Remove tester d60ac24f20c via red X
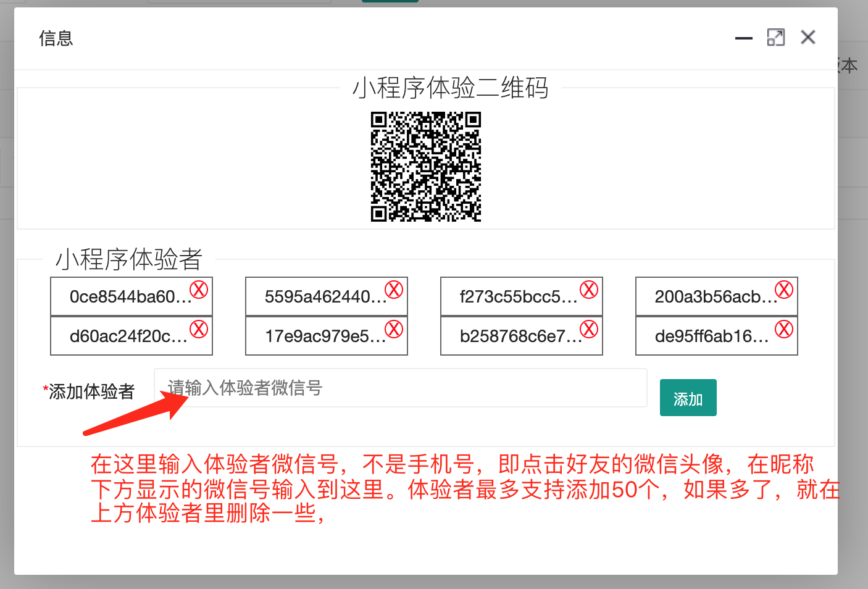Screen dimensions: 868x589 [x=199, y=329]
